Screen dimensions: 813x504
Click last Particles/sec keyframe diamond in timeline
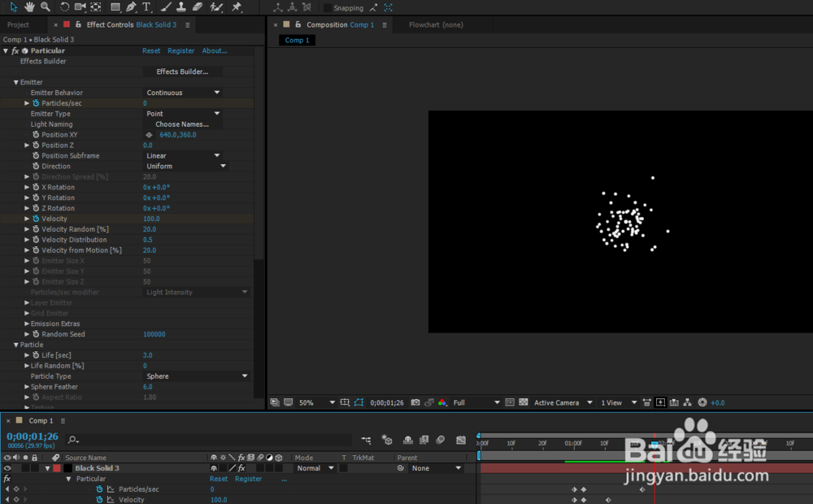[x=642, y=489]
